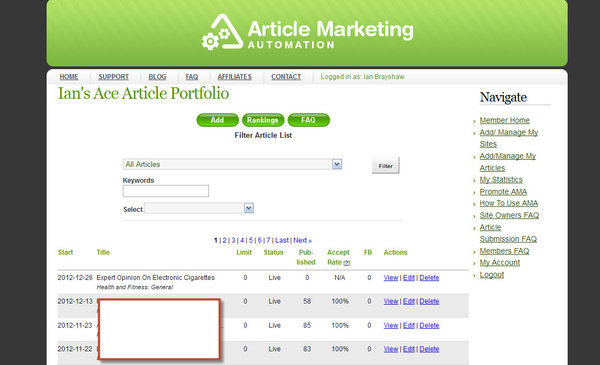This screenshot has height=365, width=600.
Task: Delete the 2012-12-26 article
Action: point(429,278)
